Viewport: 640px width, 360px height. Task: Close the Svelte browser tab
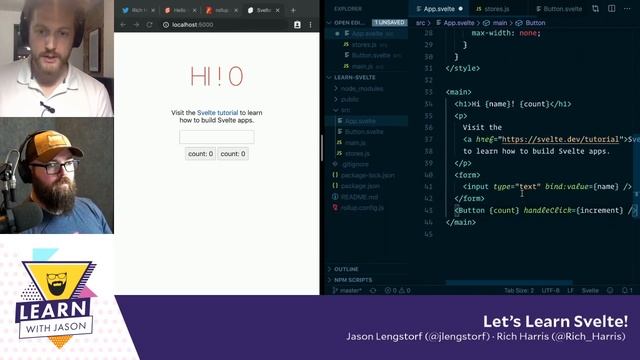(x=278, y=10)
